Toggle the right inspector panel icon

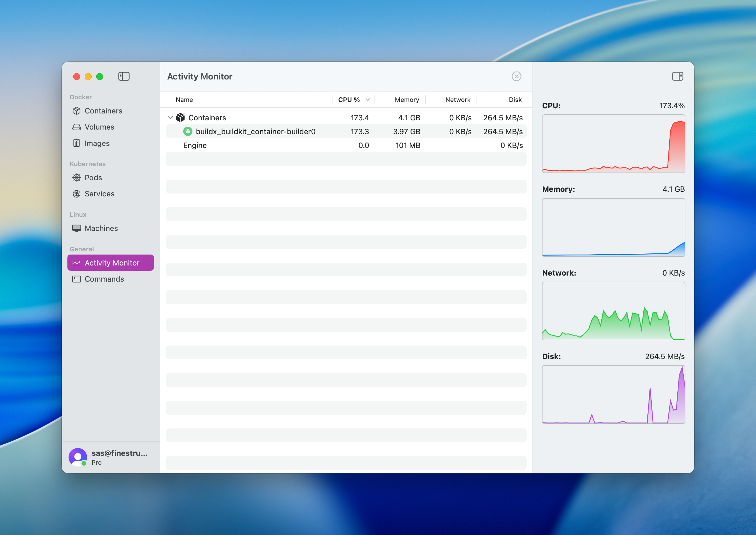[x=678, y=76]
